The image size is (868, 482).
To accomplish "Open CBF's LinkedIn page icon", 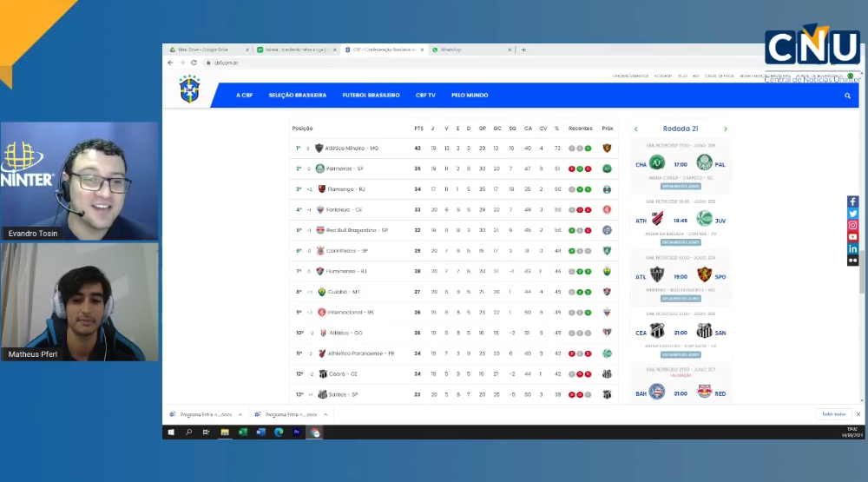I will tap(853, 248).
